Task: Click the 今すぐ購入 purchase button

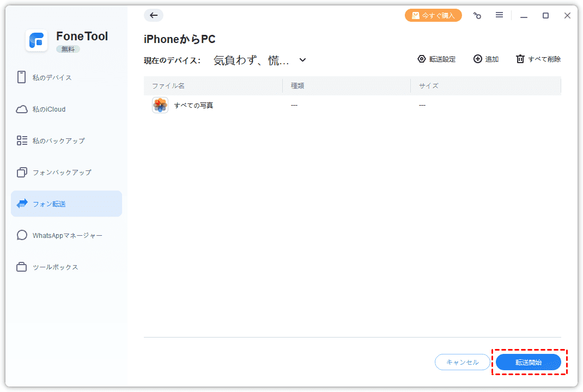Action: click(433, 15)
